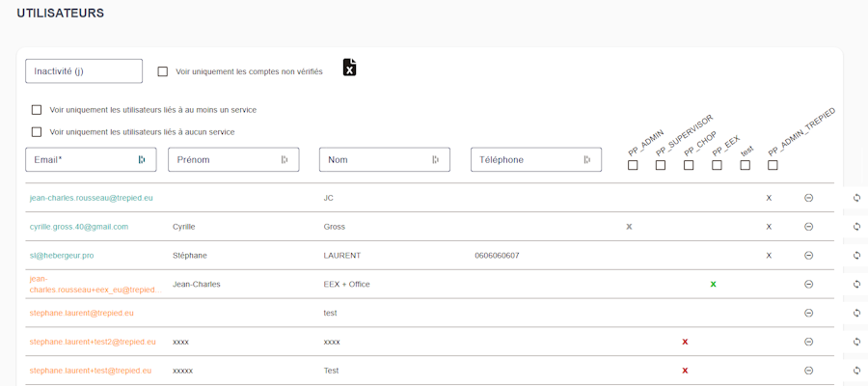Click refresh icon on EEX + Office row
Image resolution: width=868 pixels, height=386 pixels.
point(856,285)
